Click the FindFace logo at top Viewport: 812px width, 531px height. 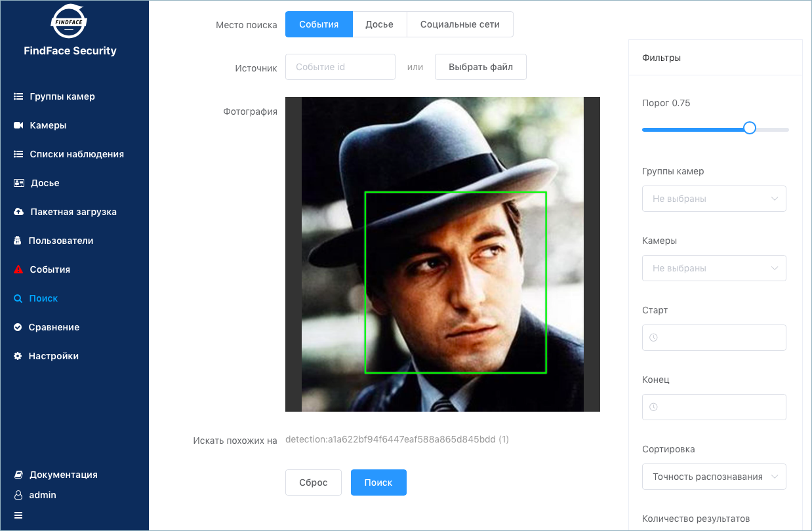click(x=70, y=20)
